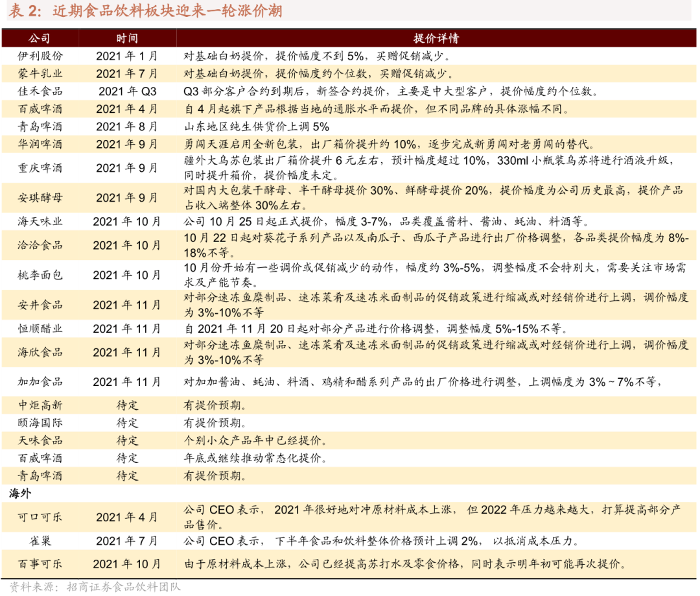700x596 pixels.
Task: Click the date 2021年8月 for 青岛啤酒
Action: [127, 126]
